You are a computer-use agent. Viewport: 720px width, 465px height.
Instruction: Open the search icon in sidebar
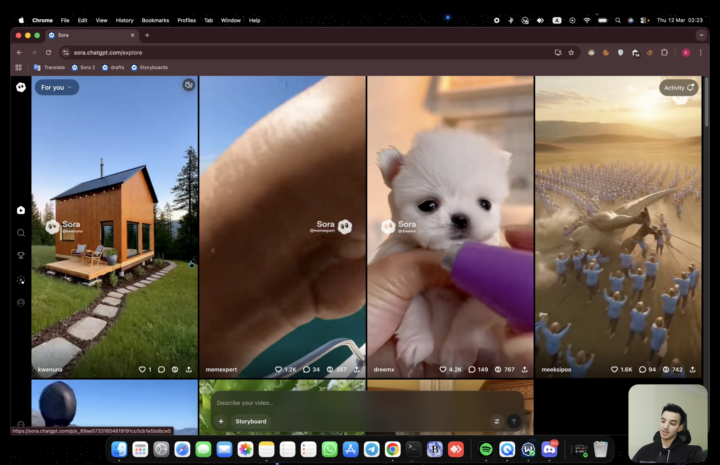coord(21,233)
